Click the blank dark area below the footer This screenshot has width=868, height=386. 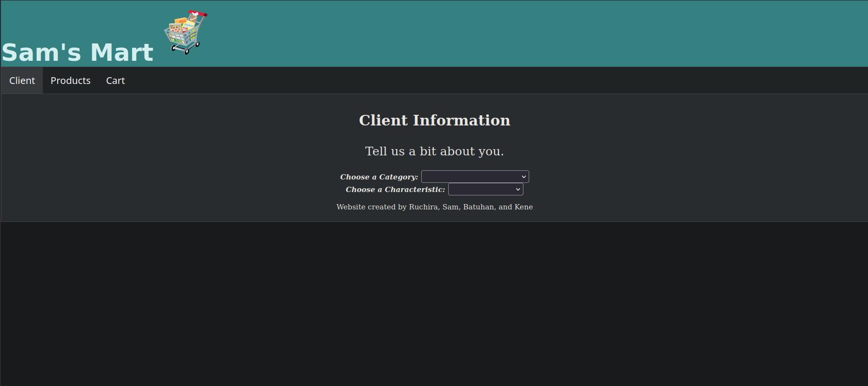pyautogui.click(x=434, y=304)
